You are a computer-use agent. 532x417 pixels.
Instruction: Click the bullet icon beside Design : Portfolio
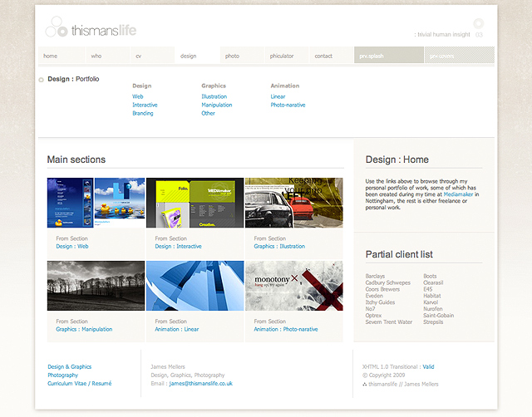(x=41, y=80)
